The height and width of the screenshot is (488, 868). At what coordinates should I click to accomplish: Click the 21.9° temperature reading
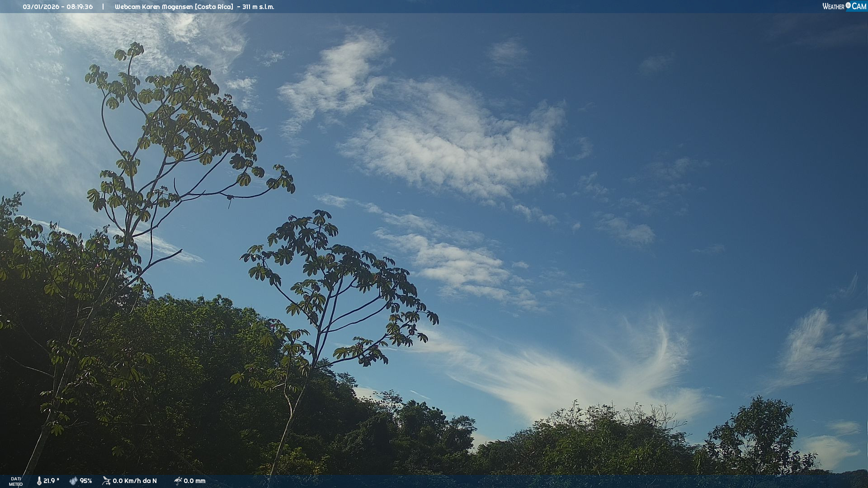pyautogui.click(x=51, y=481)
